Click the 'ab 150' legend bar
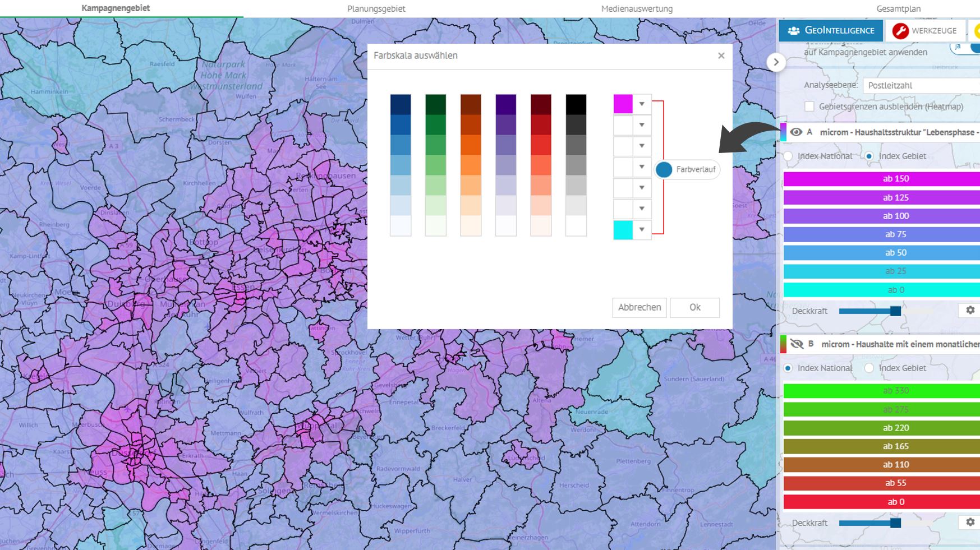The width and height of the screenshot is (980, 550). pos(881,179)
